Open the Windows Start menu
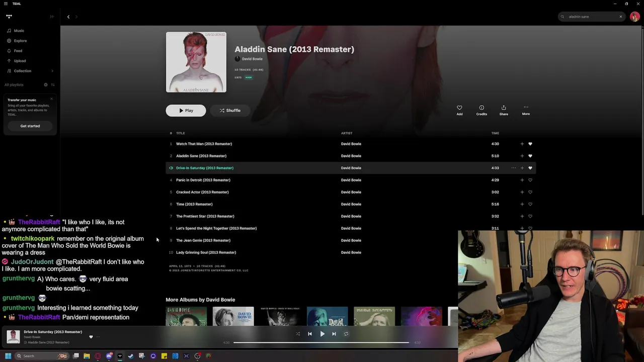 pyautogui.click(x=8, y=356)
